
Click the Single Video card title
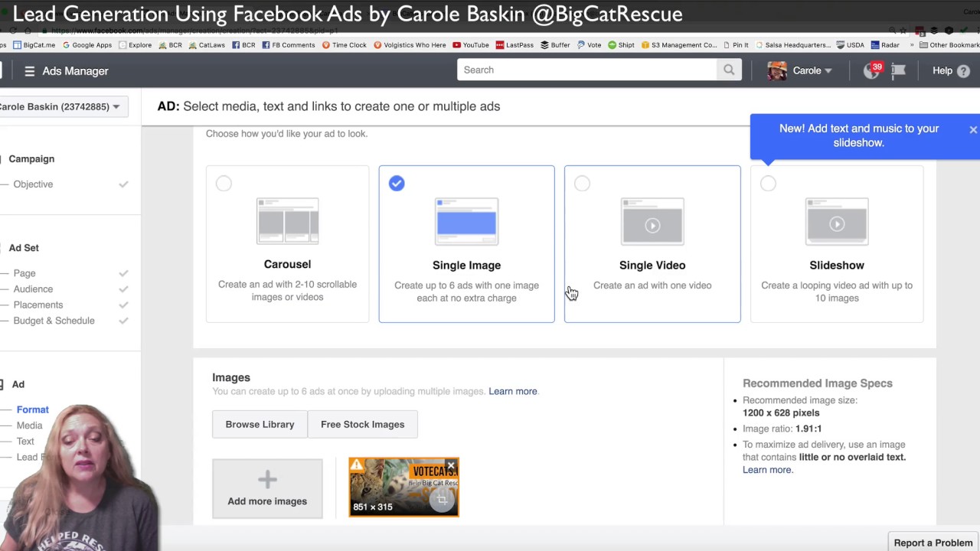pos(652,266)
